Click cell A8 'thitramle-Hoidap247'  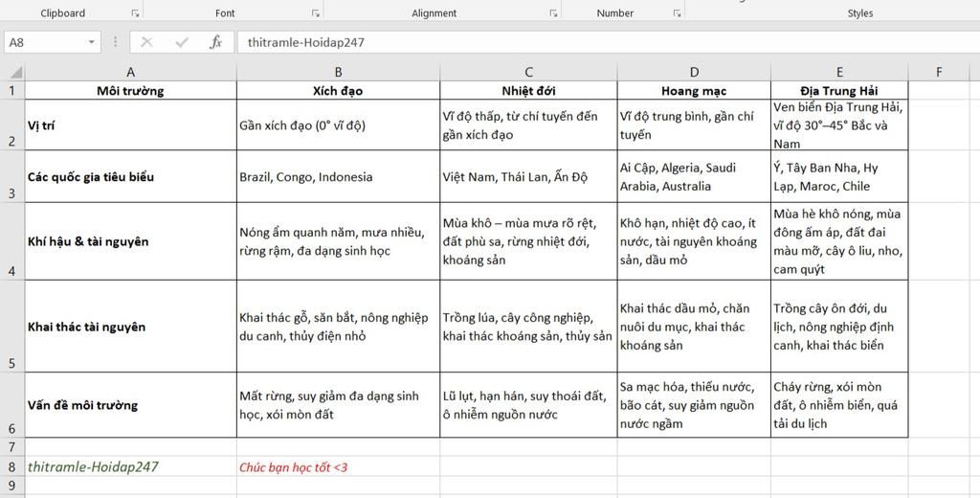click(x=130, y=466)
